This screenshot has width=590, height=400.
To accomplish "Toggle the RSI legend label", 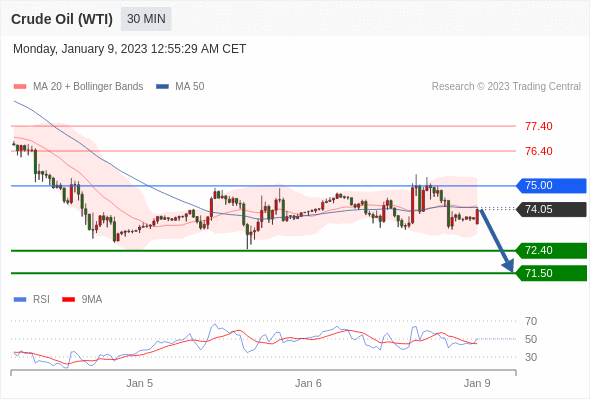I will (41, 300).
